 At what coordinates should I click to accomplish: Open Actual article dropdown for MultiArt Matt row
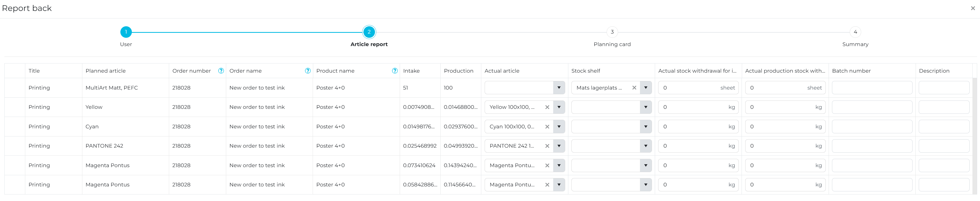[x=558, y=88]
